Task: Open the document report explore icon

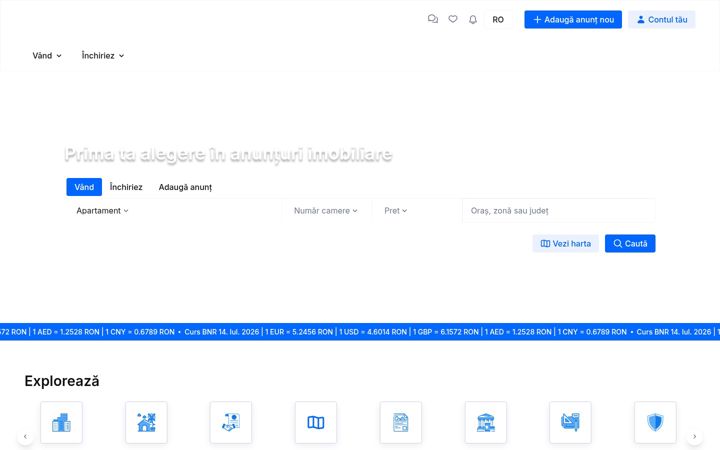Action: [x=401, y=422]
